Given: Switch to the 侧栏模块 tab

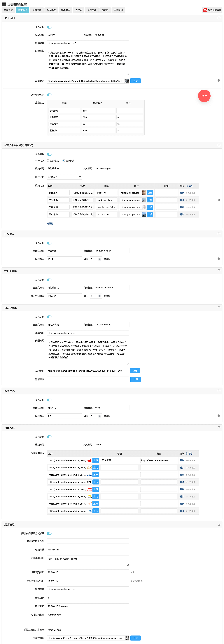Looking at the screenshot, I should (65, 10).
